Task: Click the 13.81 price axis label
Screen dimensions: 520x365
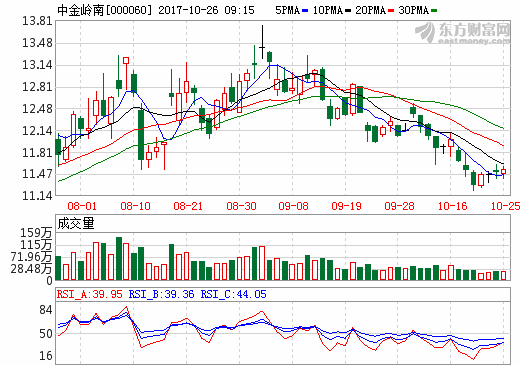Action: click(x=37, y=21)
